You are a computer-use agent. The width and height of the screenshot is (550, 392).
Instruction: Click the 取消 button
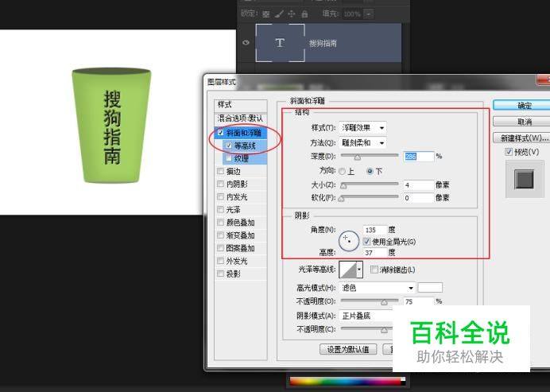[521, 122]
